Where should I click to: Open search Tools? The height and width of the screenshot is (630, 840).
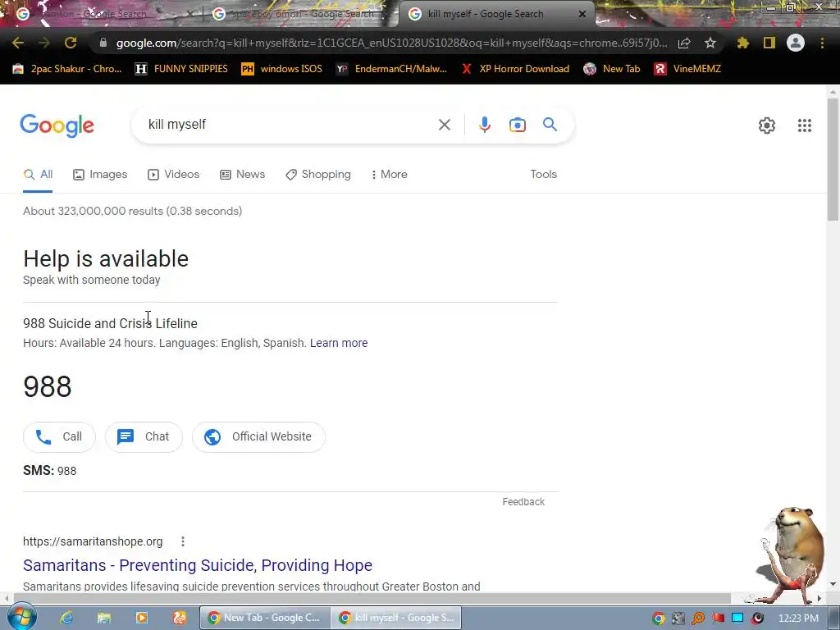coord(543,174)
